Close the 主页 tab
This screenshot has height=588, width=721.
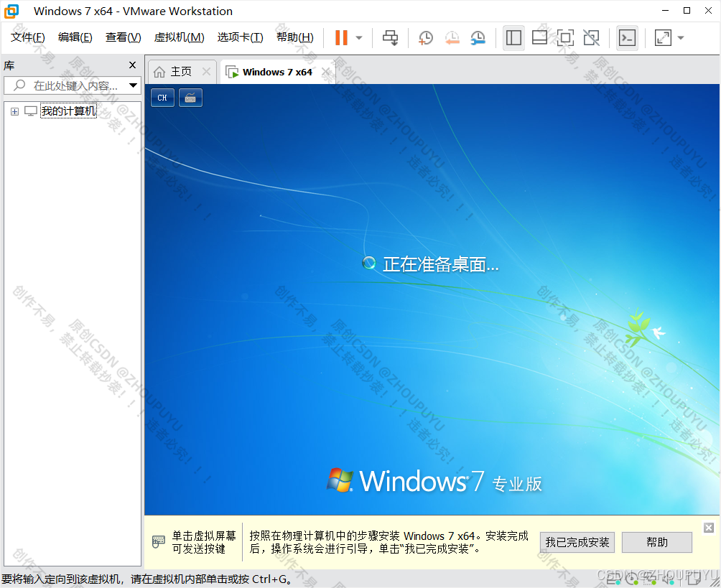[x=206, y=72]
